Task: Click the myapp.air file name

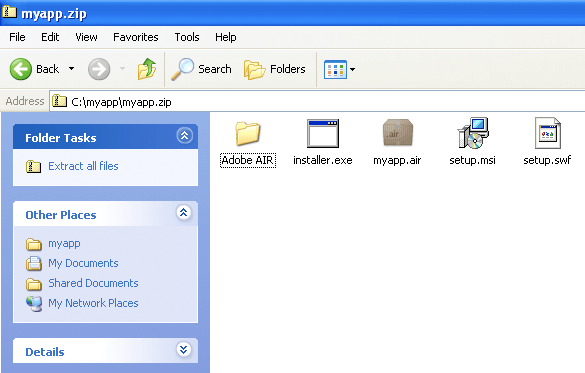Action: (x=397, y=160)
